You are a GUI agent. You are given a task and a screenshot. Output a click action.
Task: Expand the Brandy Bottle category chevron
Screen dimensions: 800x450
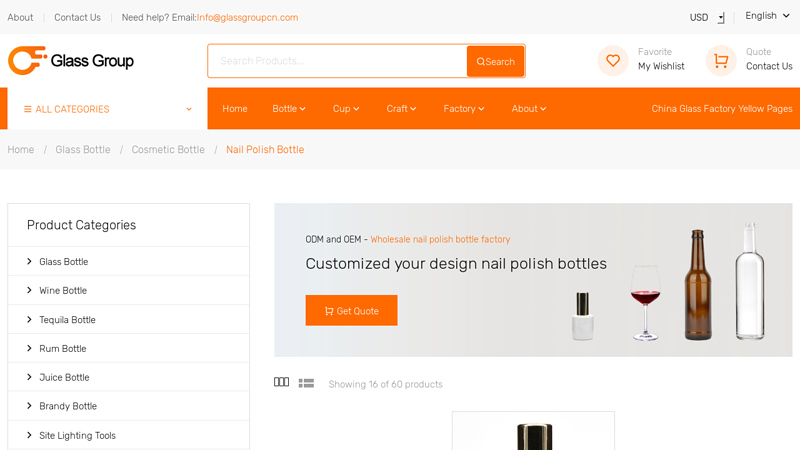coord(29,406)
